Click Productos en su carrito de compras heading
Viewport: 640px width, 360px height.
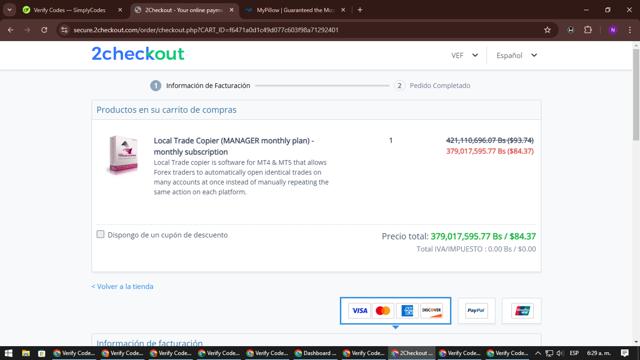167,110
